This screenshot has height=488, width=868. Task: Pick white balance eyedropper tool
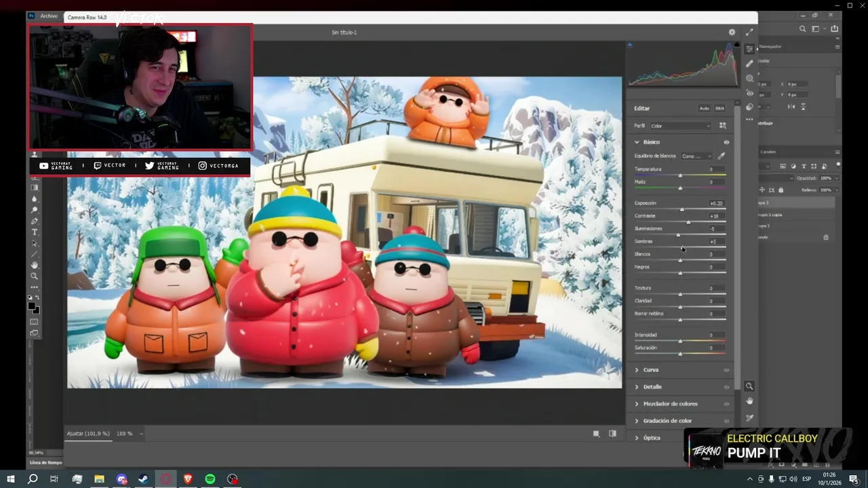722,156
